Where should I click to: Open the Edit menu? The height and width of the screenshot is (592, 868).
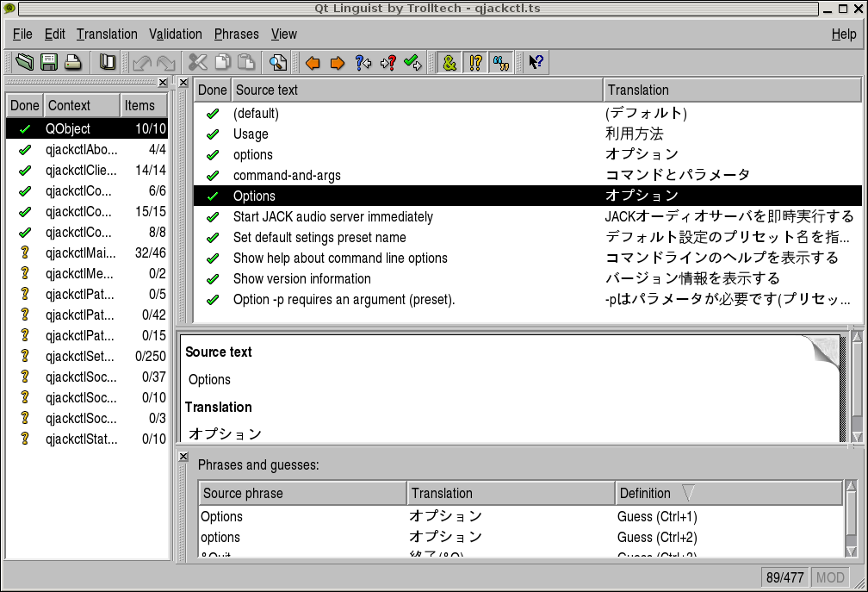[x=55, y=34]
